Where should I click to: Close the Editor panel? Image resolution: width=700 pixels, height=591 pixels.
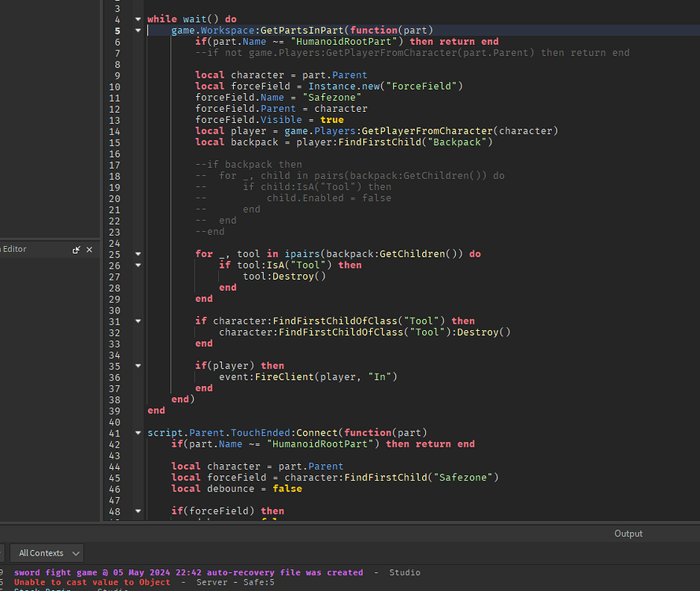click(x=89, y=250)
